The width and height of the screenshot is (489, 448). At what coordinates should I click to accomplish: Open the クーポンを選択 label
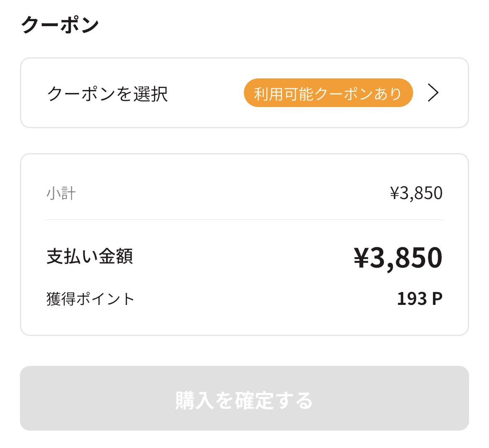coord(107,94)
